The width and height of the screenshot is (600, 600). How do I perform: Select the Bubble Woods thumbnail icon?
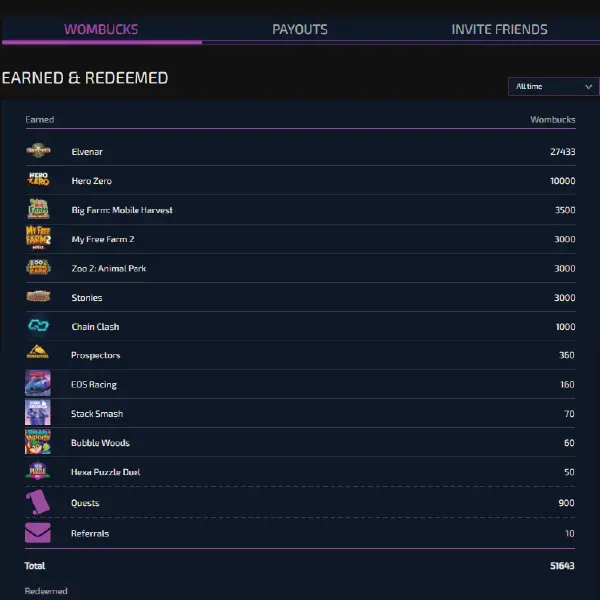tap(38, 442)
